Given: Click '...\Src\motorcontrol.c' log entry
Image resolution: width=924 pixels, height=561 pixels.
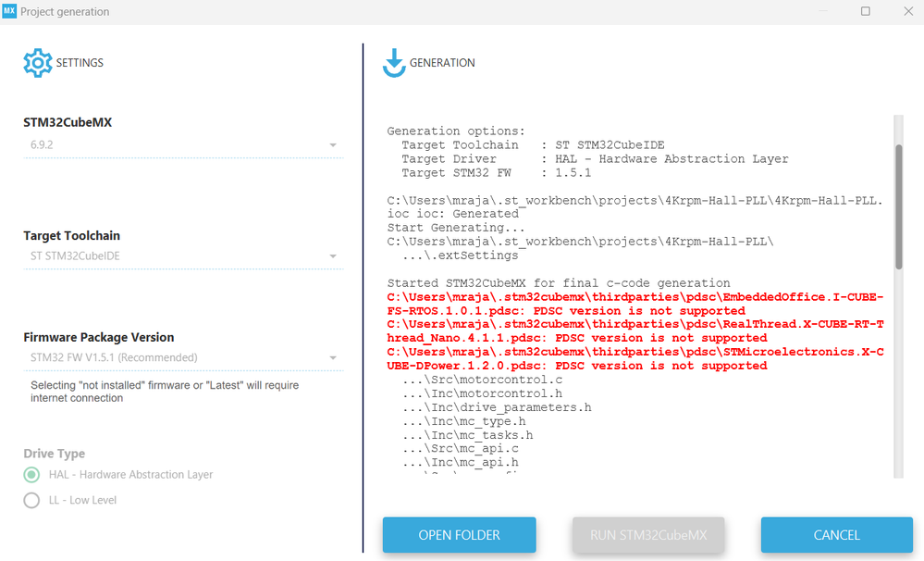Looking at the screenshot, I should [483, 380].
